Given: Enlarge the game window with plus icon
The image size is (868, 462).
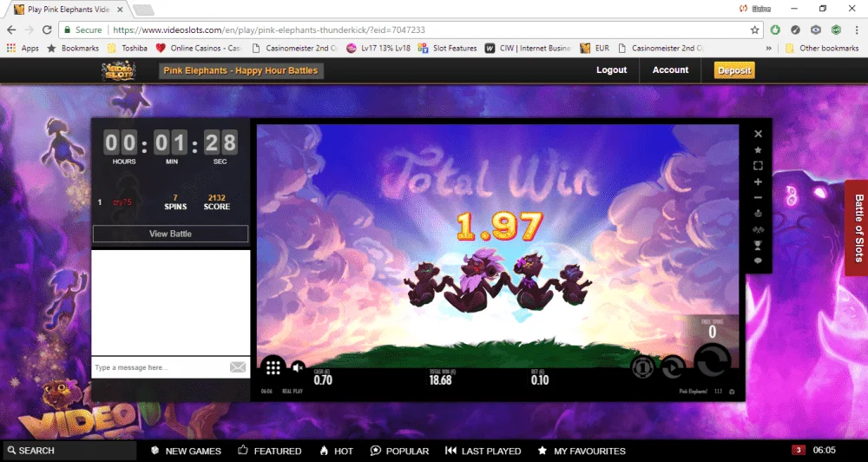Looking at the screenshot, I should coord(758,181).
